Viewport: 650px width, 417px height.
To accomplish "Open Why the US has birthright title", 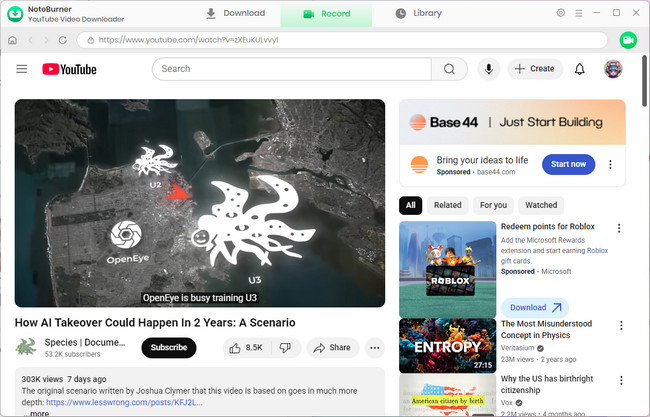I will tap(547, 384).
